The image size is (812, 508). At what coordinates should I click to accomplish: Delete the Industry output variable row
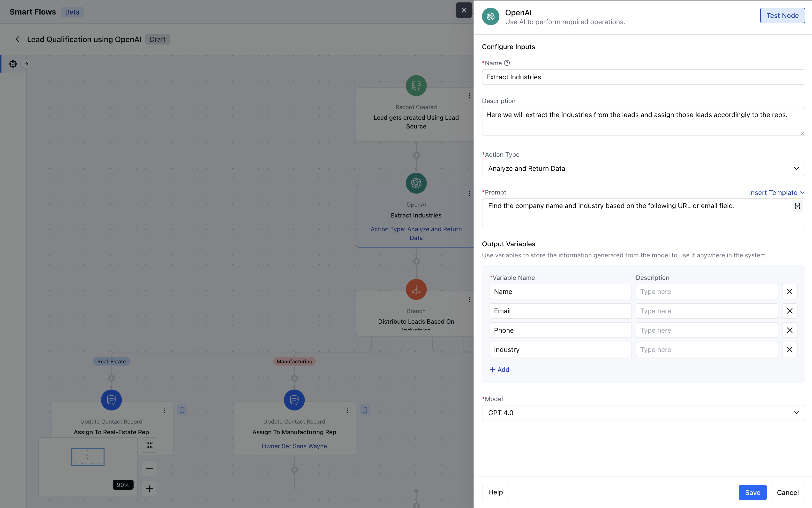(x=789, y=350)
